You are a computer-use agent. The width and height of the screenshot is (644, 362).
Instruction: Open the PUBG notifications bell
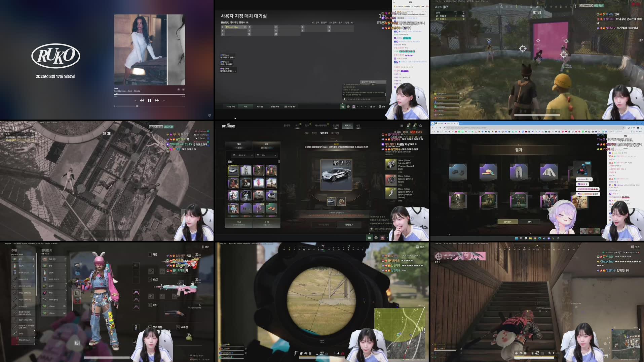click(415, 126)
